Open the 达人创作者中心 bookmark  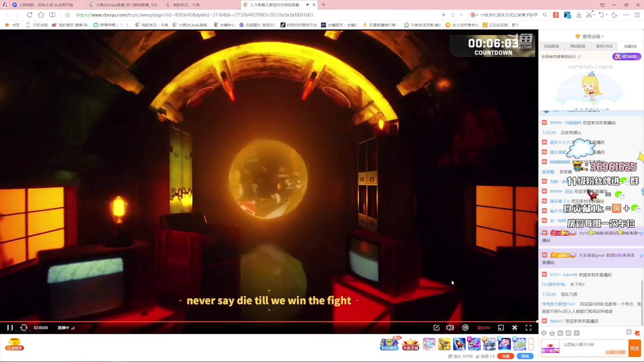point(462,25)
